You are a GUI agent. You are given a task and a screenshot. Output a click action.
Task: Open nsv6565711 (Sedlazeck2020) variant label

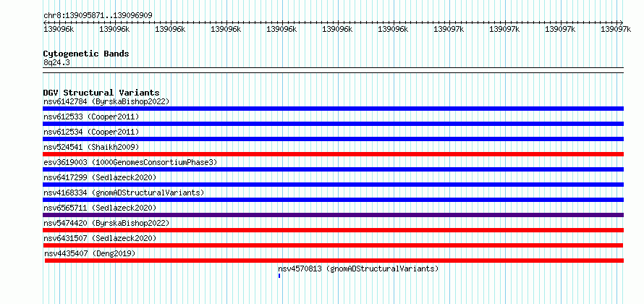pos(100,208)
